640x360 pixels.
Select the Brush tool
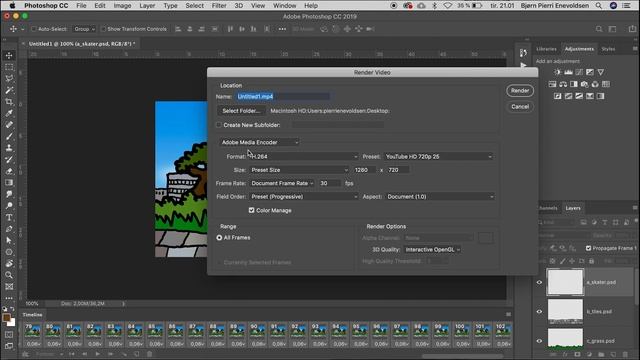[x=9, y=136]
